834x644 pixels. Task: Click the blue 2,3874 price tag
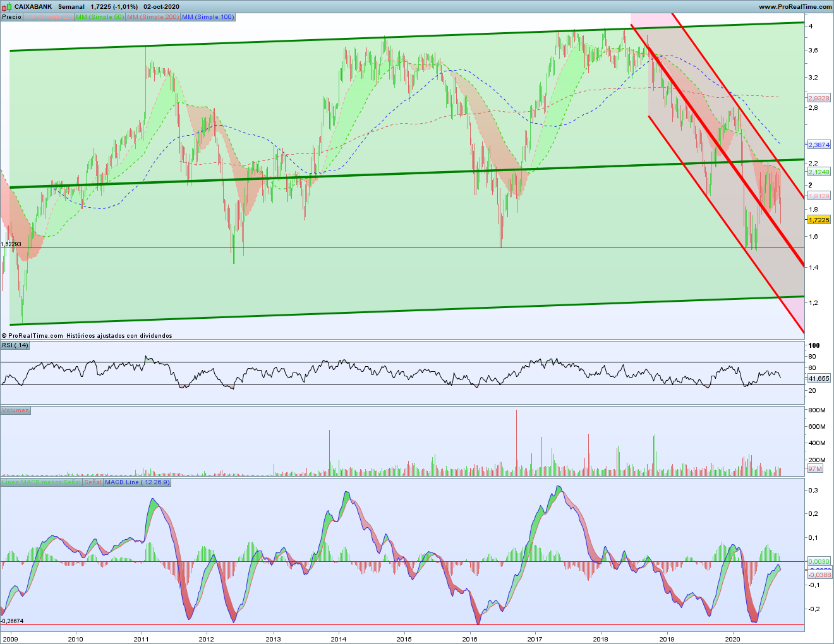(x=819, y=145)
